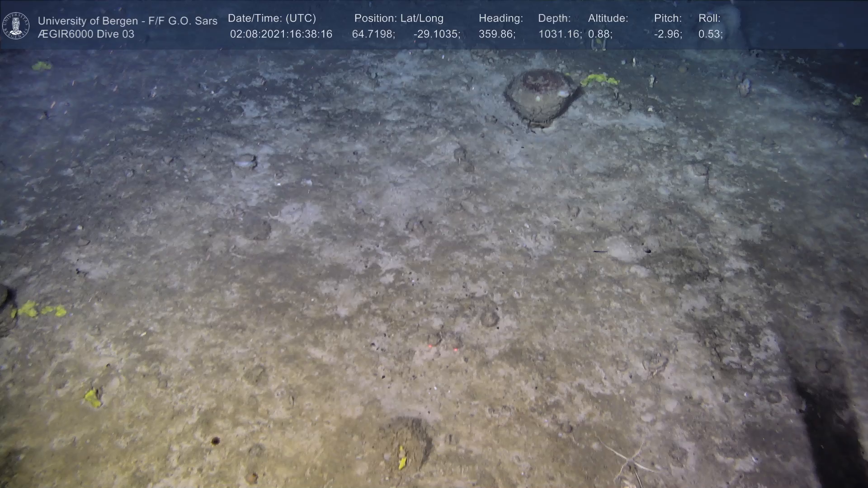Click the pitch value -2.96

(x=667, y=34)
